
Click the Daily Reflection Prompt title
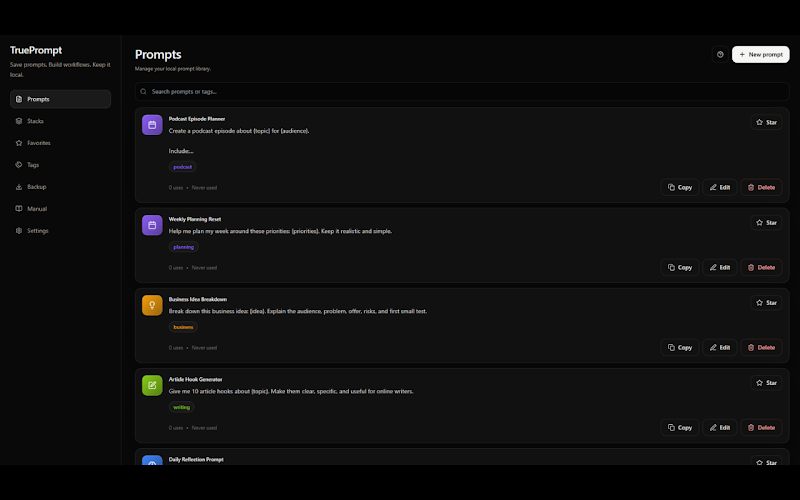[196, 460]
